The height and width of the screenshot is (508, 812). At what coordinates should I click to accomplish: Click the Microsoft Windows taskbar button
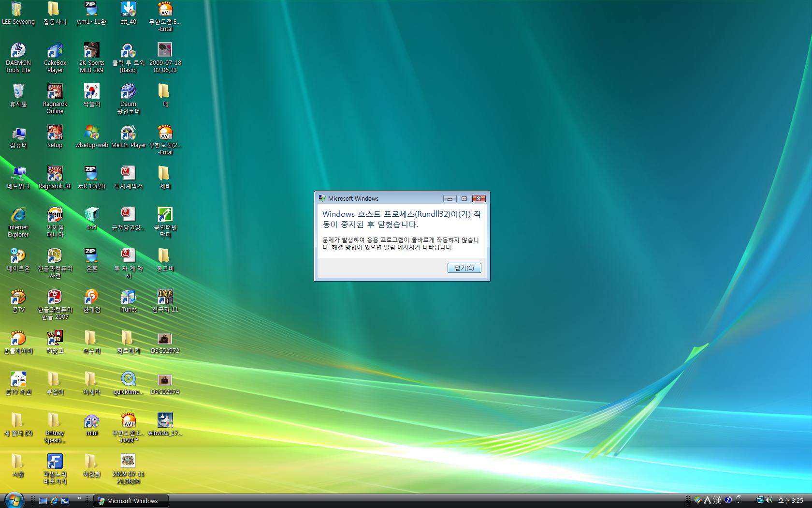pyautogui.click(x=131, y=501)
